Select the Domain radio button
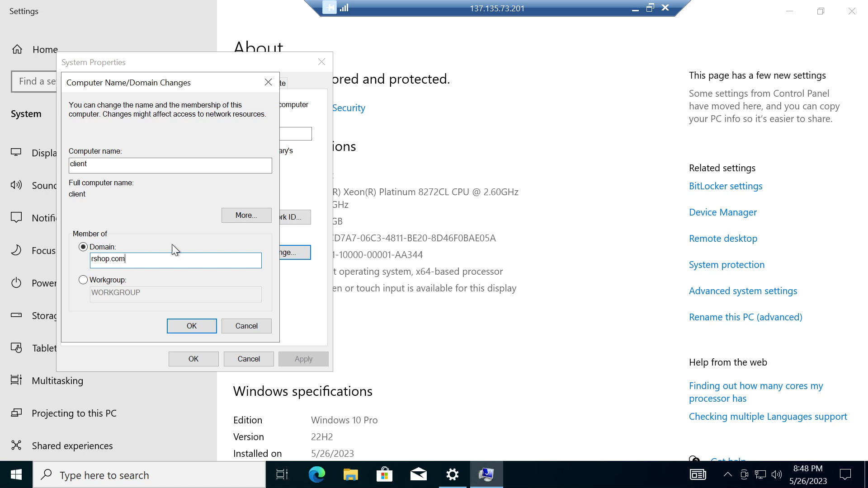 point(83,246)
